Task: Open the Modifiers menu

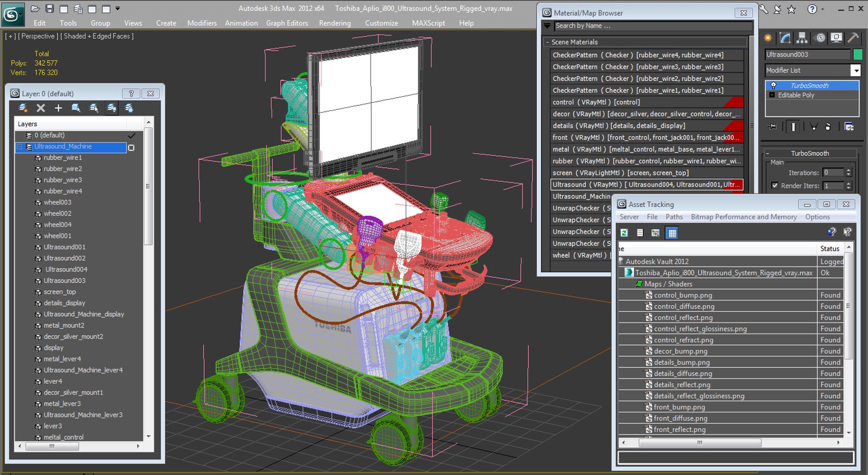Action: tap(202, 23)
